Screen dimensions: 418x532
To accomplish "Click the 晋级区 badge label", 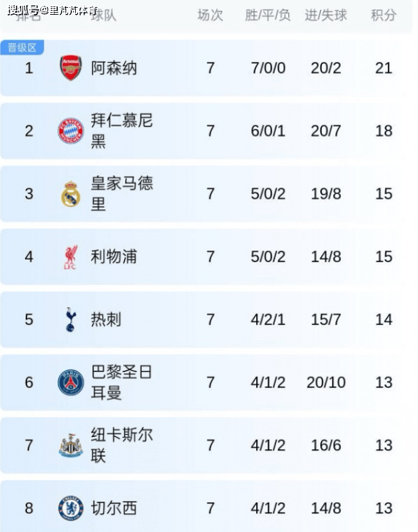I will pos(22,48).
